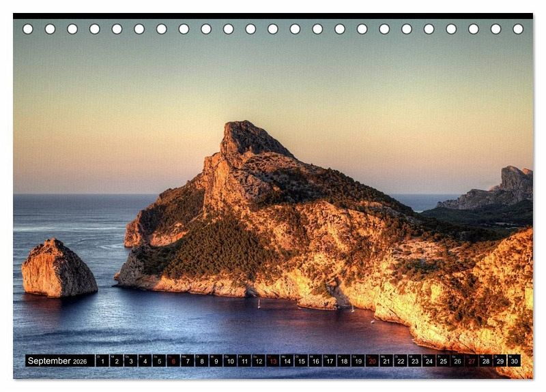Image resolution: width=546 pixels, height=392 pixels.
Task: Select date 2 in the calendar strip
Action: click(x=117, y=361)
